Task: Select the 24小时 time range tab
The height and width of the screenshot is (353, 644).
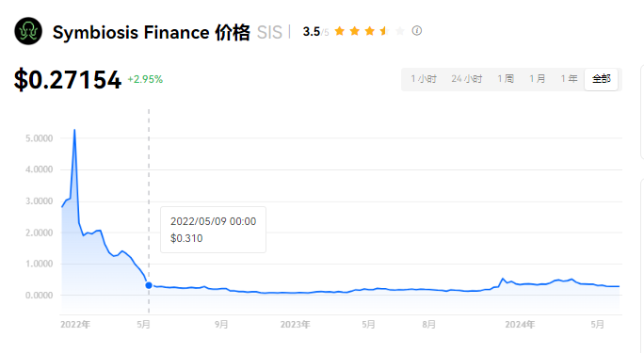Action: (467, 79)
